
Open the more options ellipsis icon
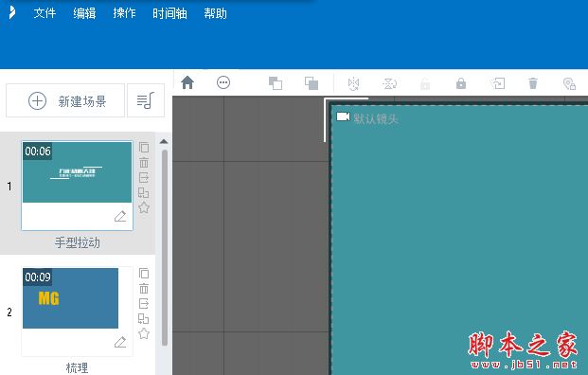(223, 82)
